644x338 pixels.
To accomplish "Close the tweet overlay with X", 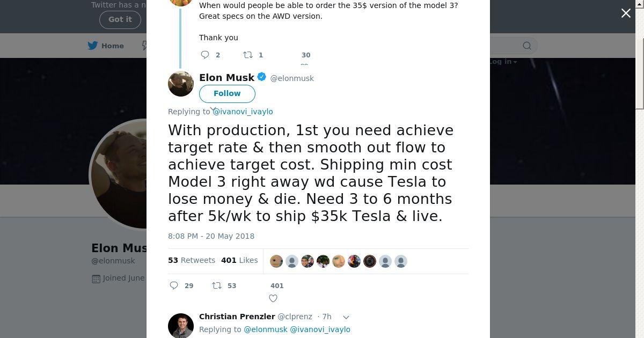I will click(626, 13).
